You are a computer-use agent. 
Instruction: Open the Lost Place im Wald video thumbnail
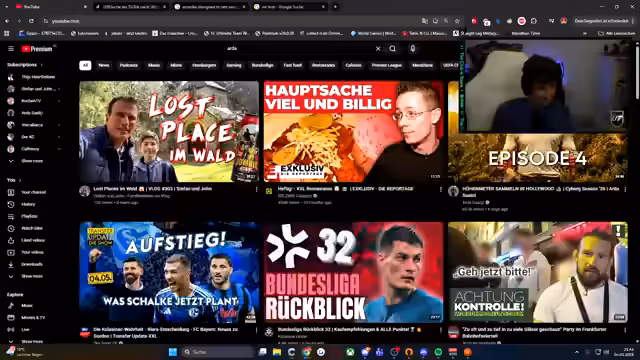169,131
